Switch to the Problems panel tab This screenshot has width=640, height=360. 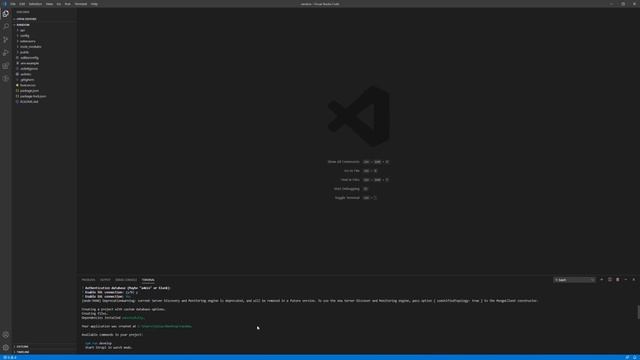(x=88, y=280)
